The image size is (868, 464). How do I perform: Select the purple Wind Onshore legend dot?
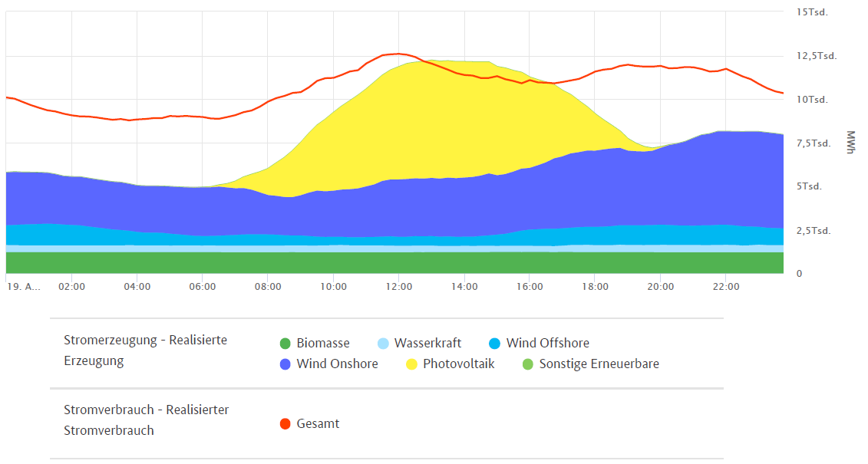(286, 364)
